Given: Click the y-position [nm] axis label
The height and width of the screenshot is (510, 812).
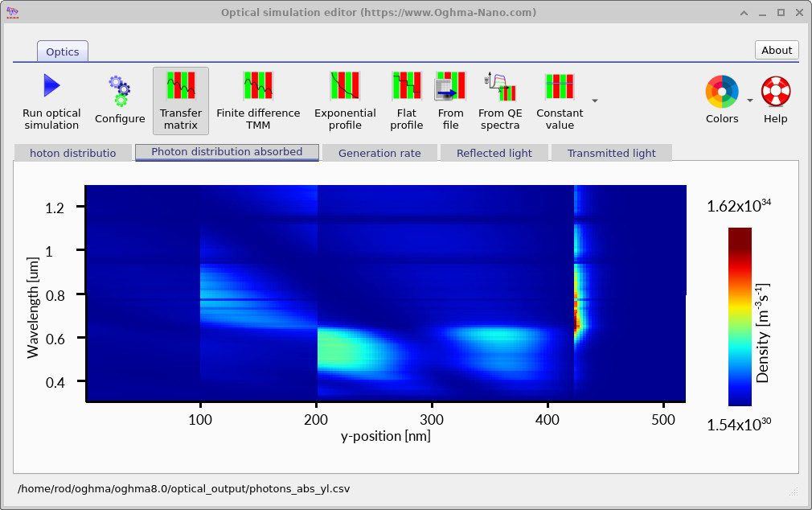Looking at the screenshot, I should (386, 436).
